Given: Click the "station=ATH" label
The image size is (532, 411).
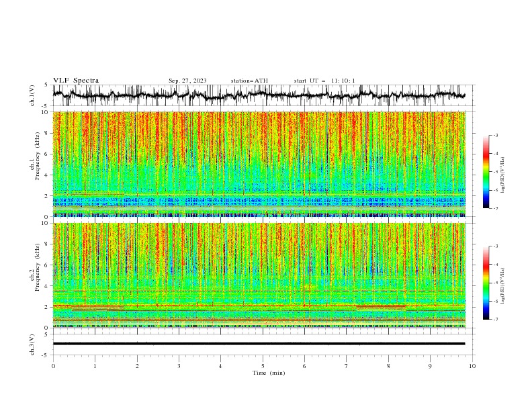Looking at the screenshot, I should point(249,81).
